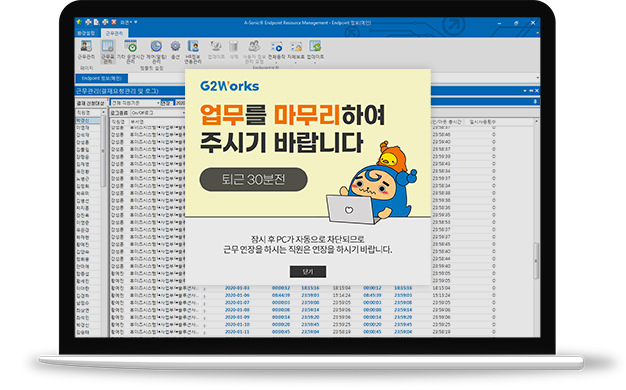626x390 pixels.
Task: Click the 차폐보호 padlock icon
Action: [296, 47]
